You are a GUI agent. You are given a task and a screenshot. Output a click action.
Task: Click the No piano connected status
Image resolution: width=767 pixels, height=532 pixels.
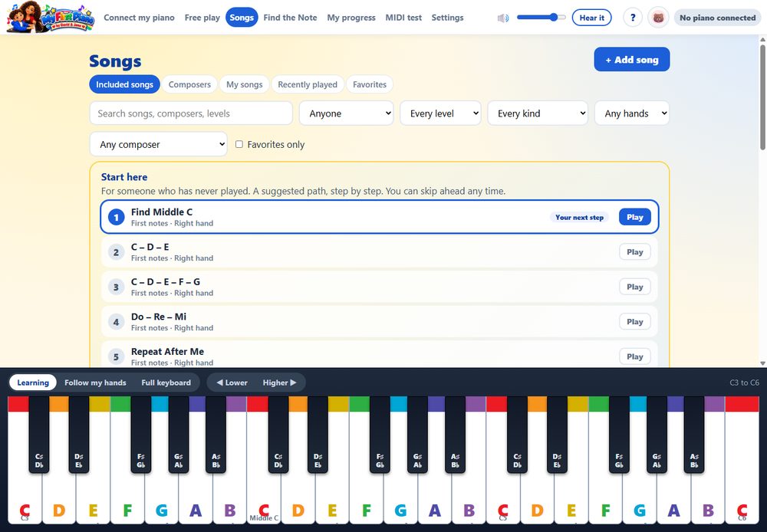point(717,18)
